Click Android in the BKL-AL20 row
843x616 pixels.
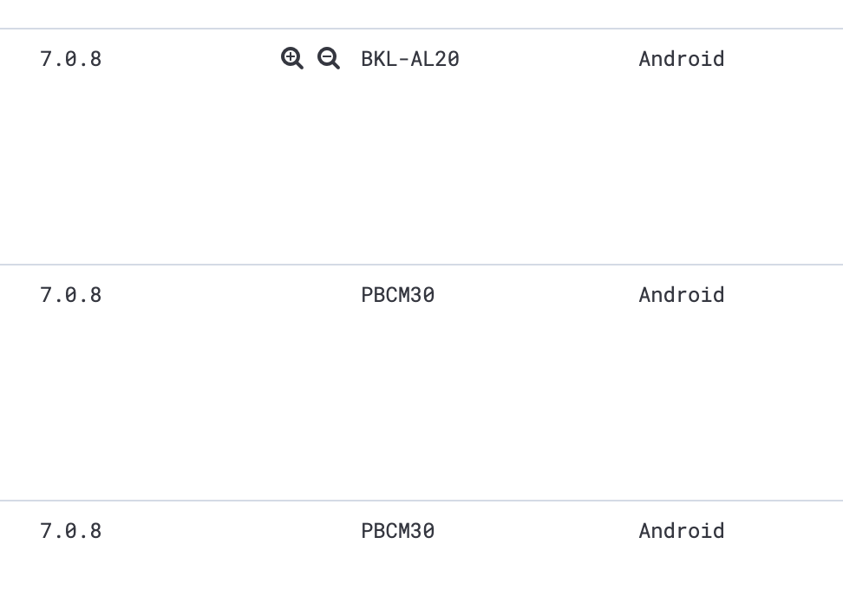(x=682, y=59)
